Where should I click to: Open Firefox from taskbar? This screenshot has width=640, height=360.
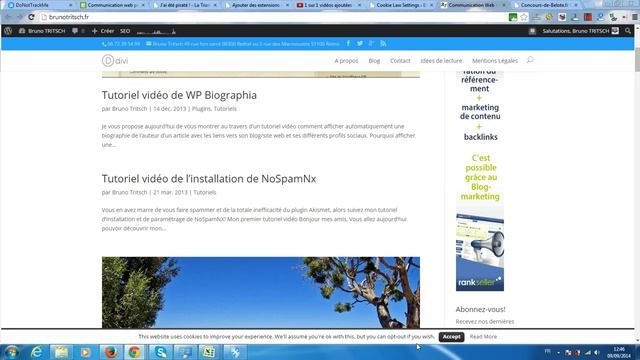tap(111, 352)
